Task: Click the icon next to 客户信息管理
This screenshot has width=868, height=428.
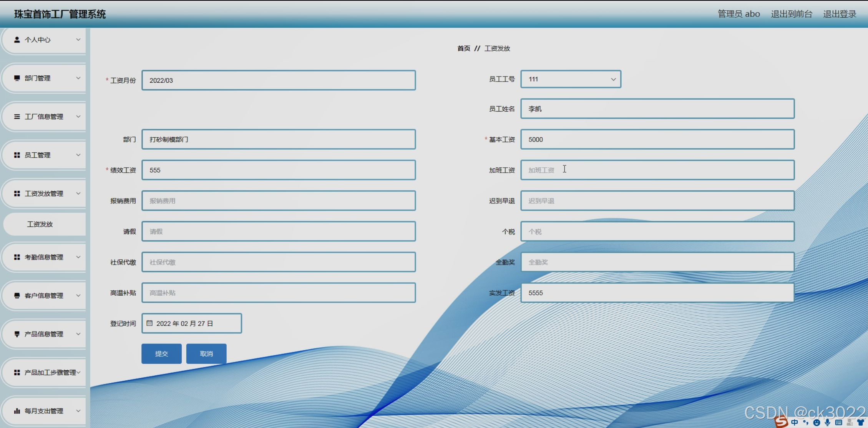Action: (x=17, y=295)
